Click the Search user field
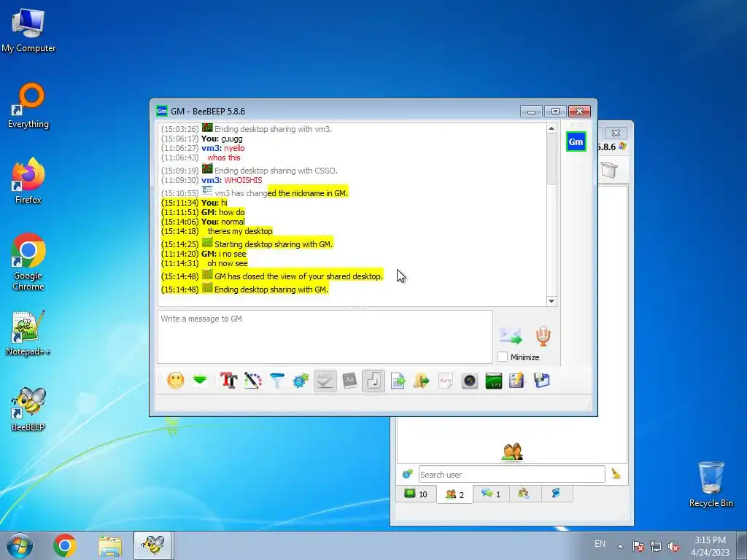This screenshot has width=747, height=560. (x=511, y=474)
